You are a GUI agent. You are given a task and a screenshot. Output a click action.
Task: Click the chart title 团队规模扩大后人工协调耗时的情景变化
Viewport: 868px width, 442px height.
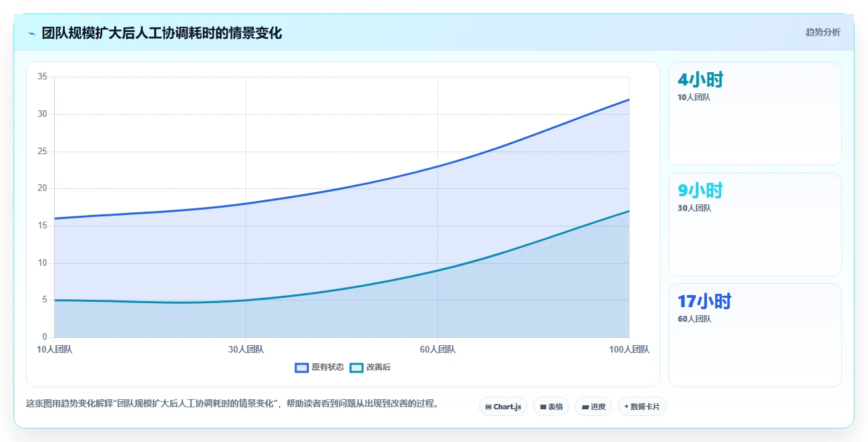(162, 33)
